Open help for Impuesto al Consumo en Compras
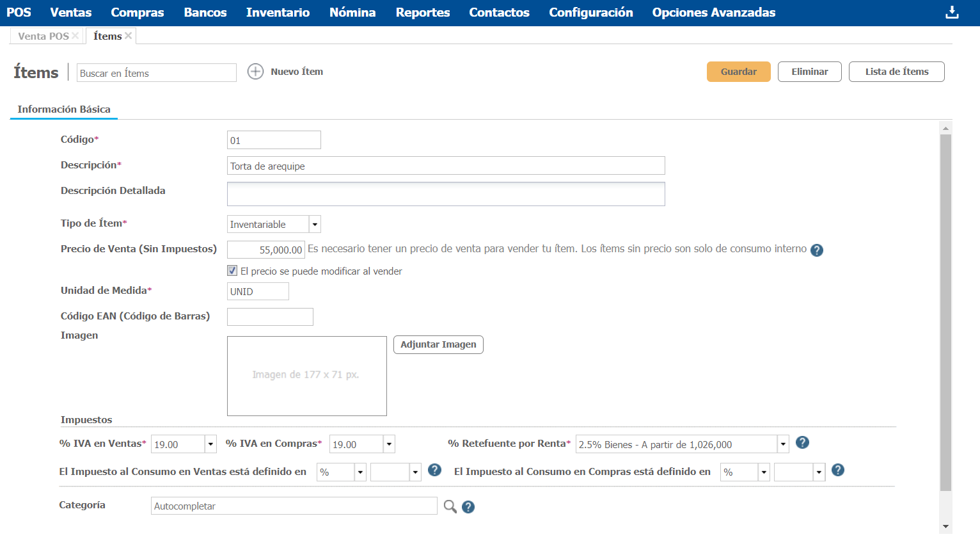 click(x=838, y=470)
